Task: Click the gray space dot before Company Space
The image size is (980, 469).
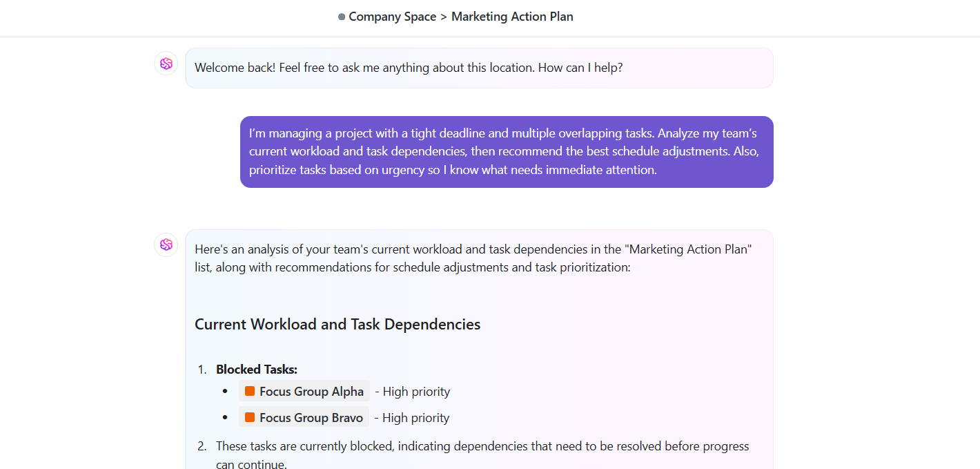Action: [x=340, y=16]
